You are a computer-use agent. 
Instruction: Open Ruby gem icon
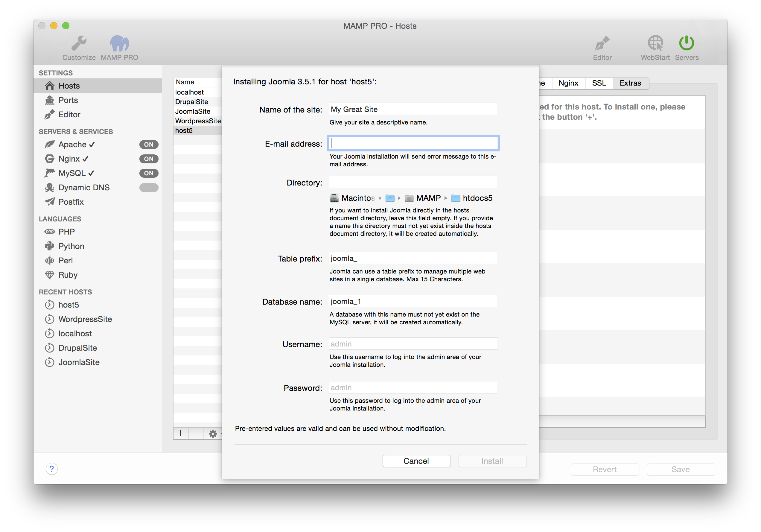[50, 275]
